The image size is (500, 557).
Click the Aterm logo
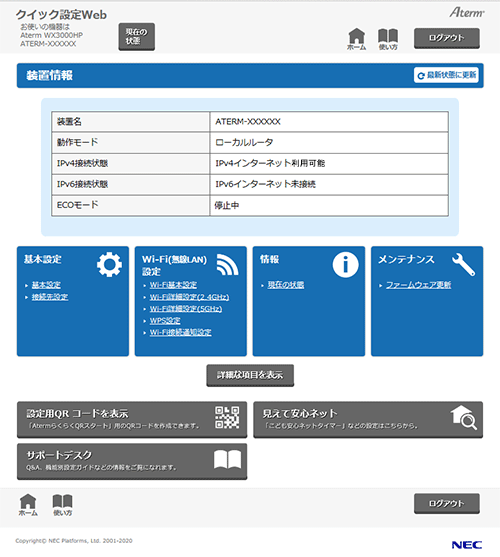[x=467, y=13]
